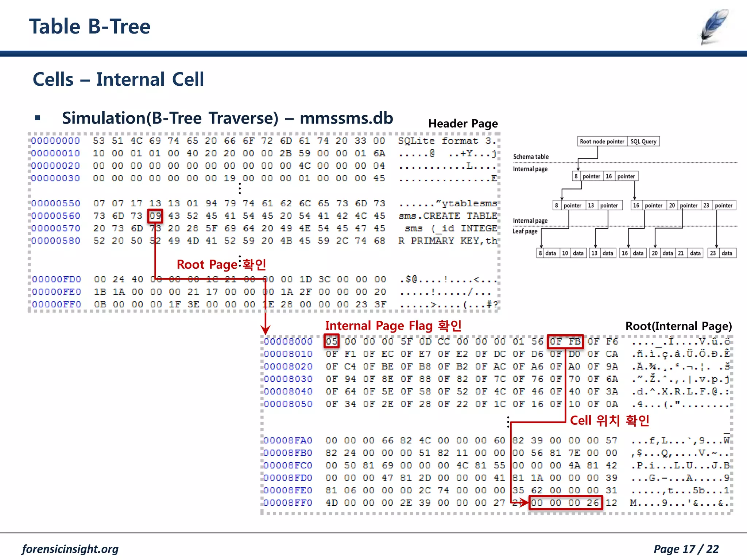Click the 'Table B-Tree' slide title

pos(90,27)
